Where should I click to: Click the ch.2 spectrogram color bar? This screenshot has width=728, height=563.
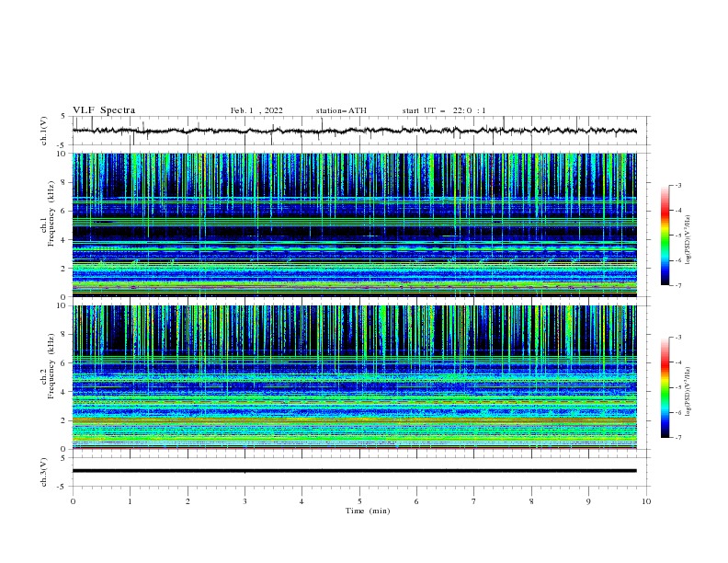pos(665,387)
